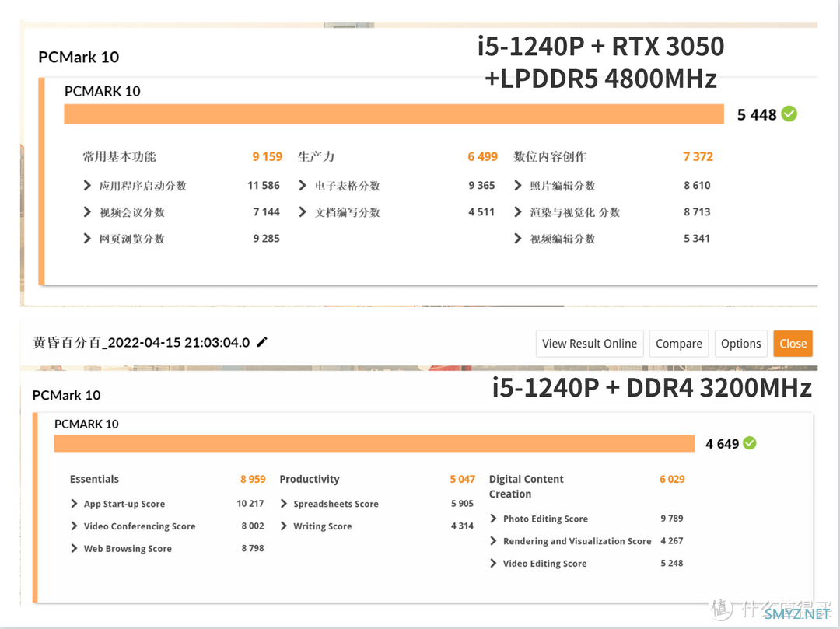Image resolution: width=840 pixels, height=629 pixels.
Task: Click 数位内容创作 heading
Action: pos(550,156)
